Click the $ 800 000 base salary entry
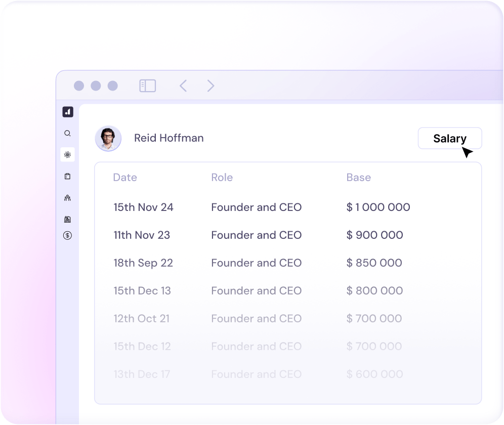This screenshot has height=425, width=504. pyautogui.click(x=374, y=291)
